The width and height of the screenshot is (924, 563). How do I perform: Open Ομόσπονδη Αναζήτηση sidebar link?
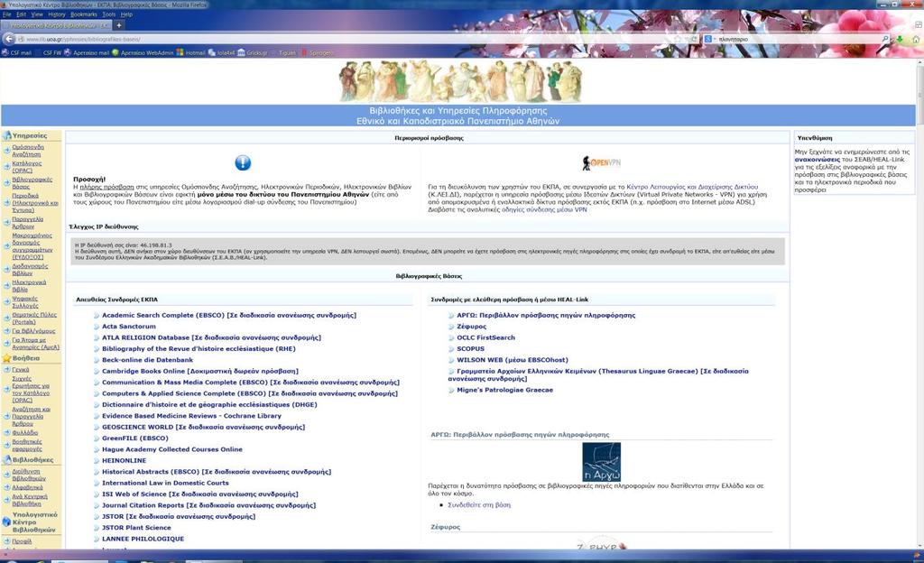(x=28, y=151)
